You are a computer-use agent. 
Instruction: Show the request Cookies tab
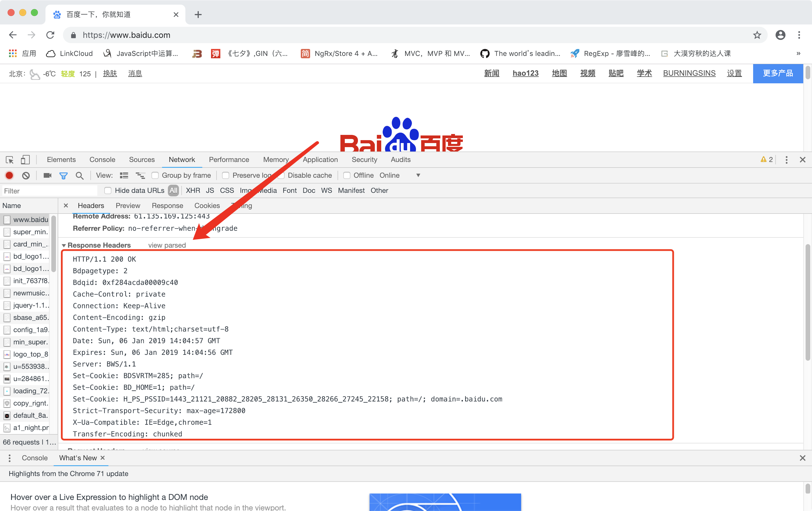point(207,205)
